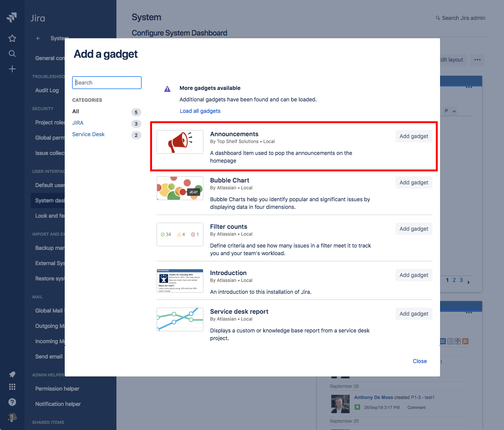Viewport: 504px width, 430px height.
Task: Add the Introduction gadget
Action: 414,275
